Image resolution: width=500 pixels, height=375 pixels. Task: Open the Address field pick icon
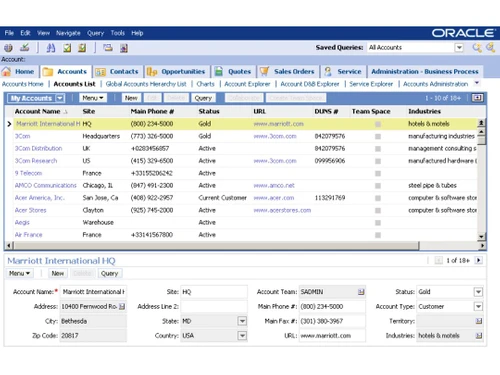tap(122, 306)
